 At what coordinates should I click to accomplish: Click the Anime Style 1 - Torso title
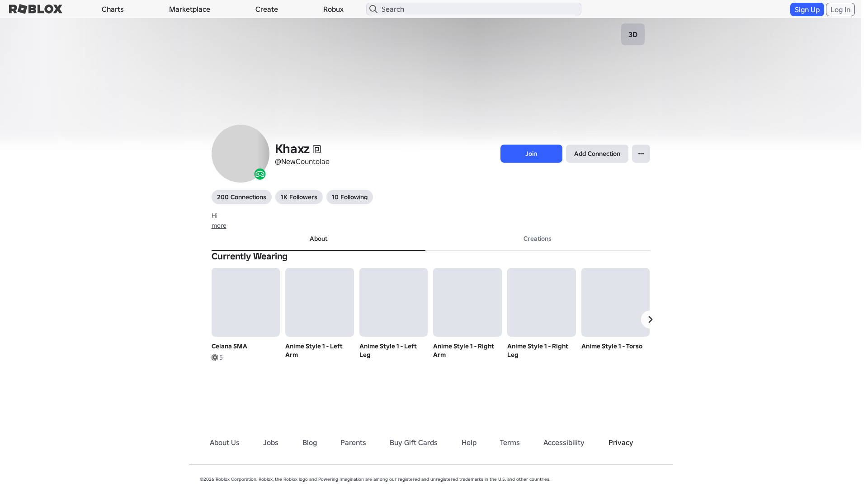(x=612, y=346)
